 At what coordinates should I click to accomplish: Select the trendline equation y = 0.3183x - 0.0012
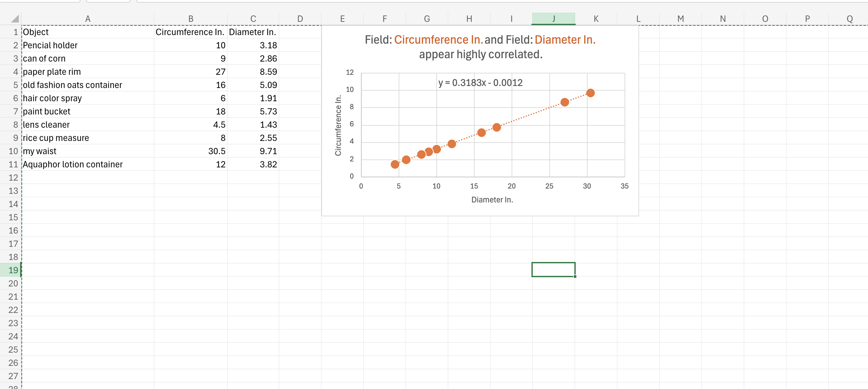coord(480,82)
